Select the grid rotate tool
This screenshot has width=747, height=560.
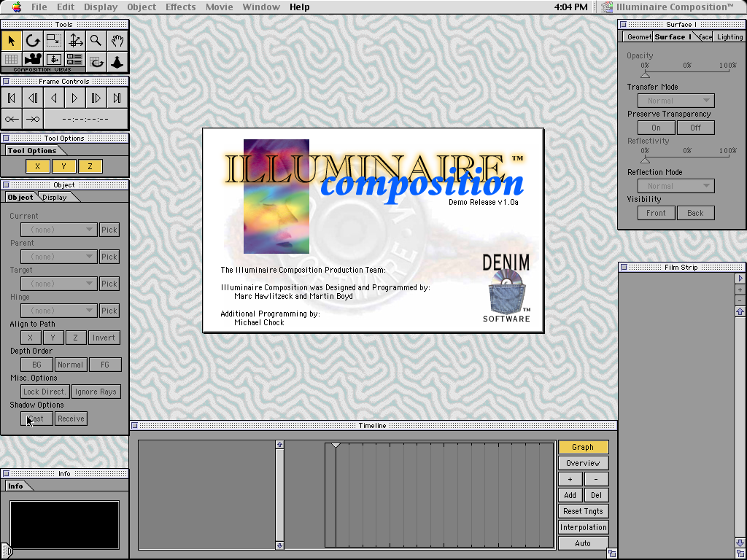96,62
